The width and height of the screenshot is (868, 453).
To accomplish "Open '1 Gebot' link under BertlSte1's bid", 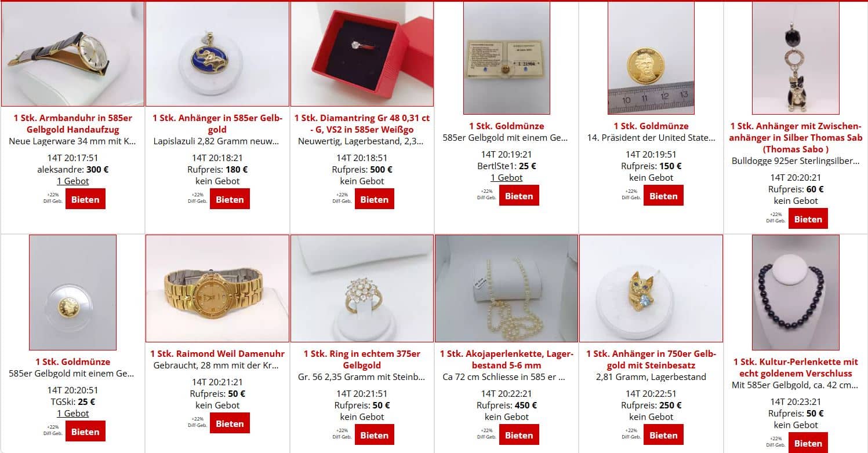I will (x=507, y=177).
